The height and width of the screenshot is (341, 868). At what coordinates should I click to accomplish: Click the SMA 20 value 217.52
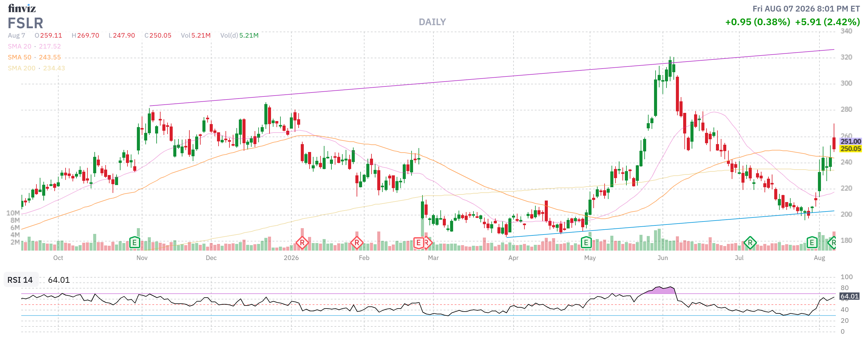[x=50, y=46]
